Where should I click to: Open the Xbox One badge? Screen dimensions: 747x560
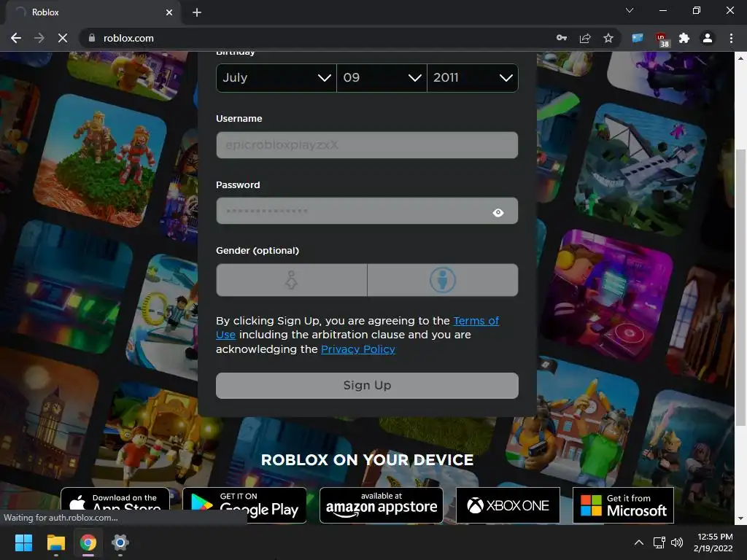(x=508, y=505)
